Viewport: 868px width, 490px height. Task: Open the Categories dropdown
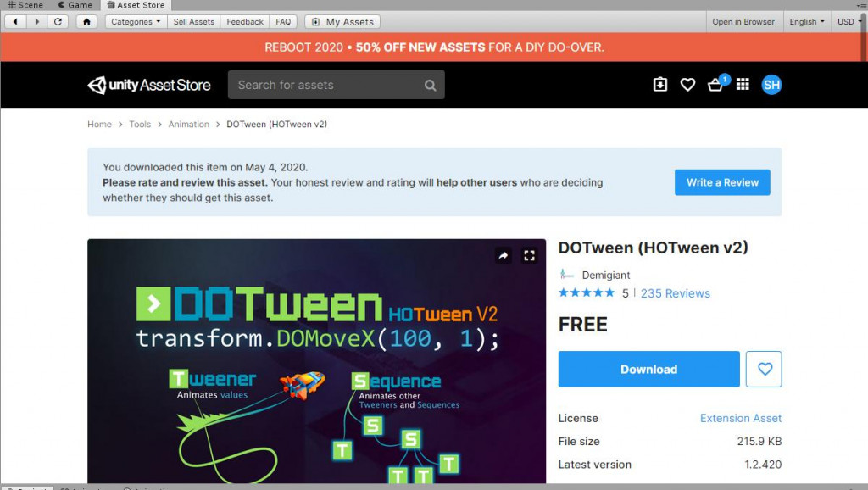tap(136, 21)
